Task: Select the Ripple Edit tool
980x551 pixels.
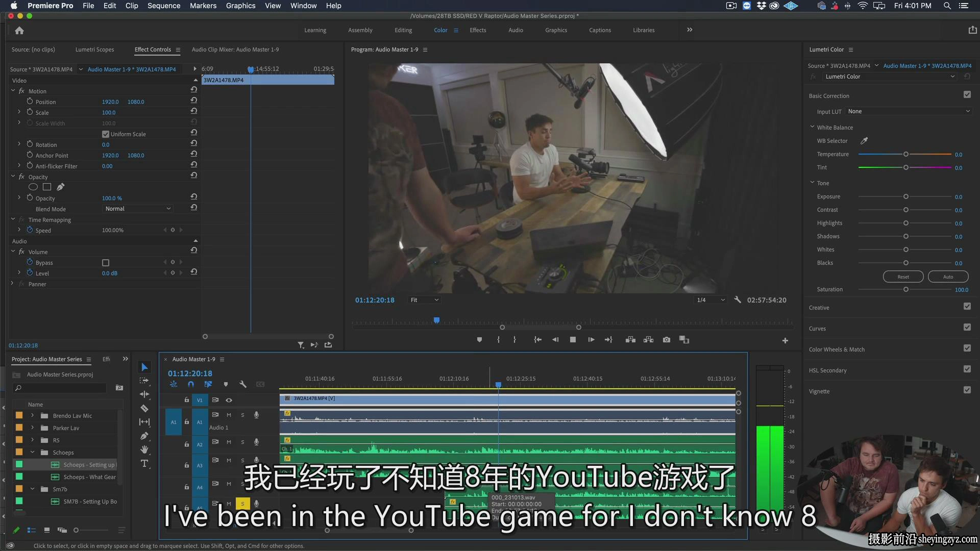Action: tap(144, 394)
